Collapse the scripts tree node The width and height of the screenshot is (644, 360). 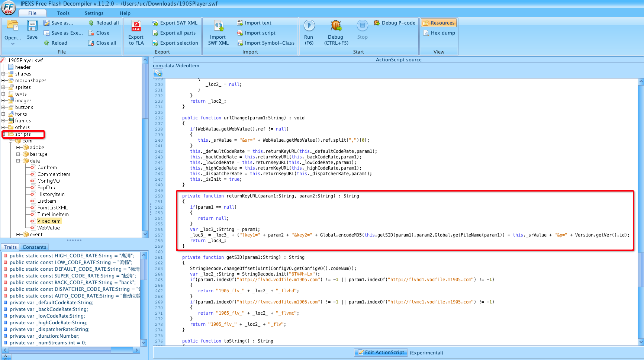point(4,134)
